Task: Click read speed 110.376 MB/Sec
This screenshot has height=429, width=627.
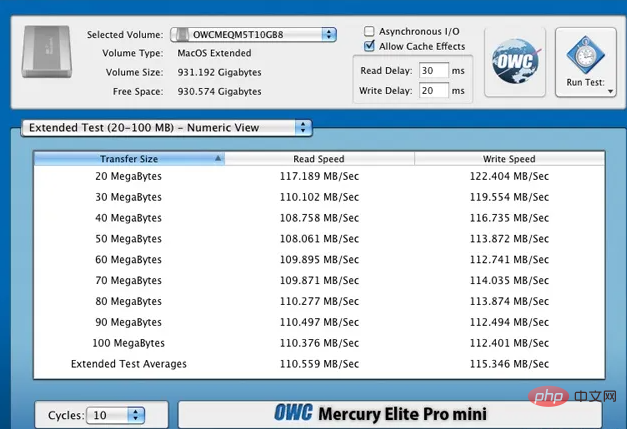Action: click(x=319, y=343)
